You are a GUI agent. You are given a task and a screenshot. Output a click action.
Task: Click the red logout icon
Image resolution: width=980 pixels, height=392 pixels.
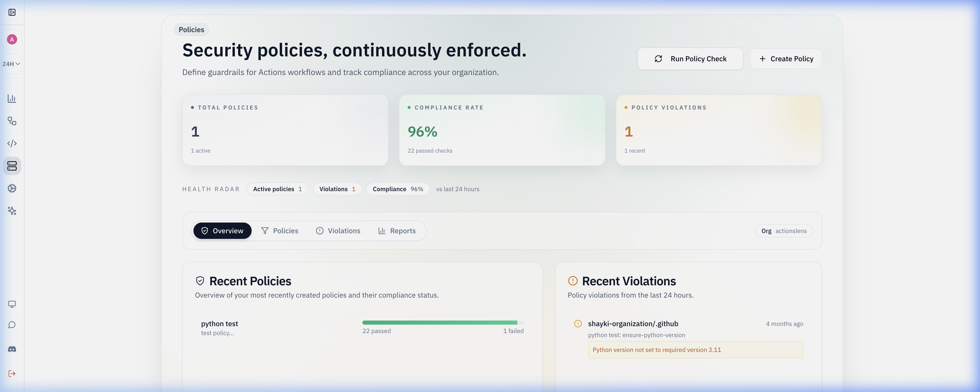click(12, 373)
